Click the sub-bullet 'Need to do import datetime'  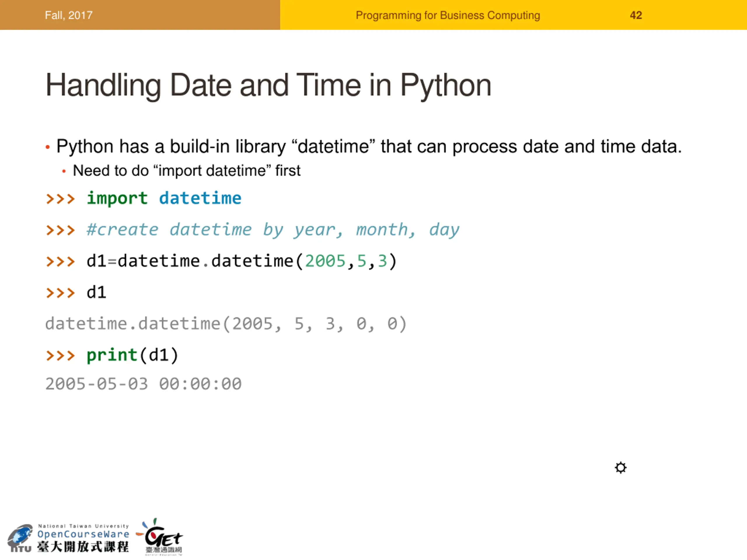[186, 170]
